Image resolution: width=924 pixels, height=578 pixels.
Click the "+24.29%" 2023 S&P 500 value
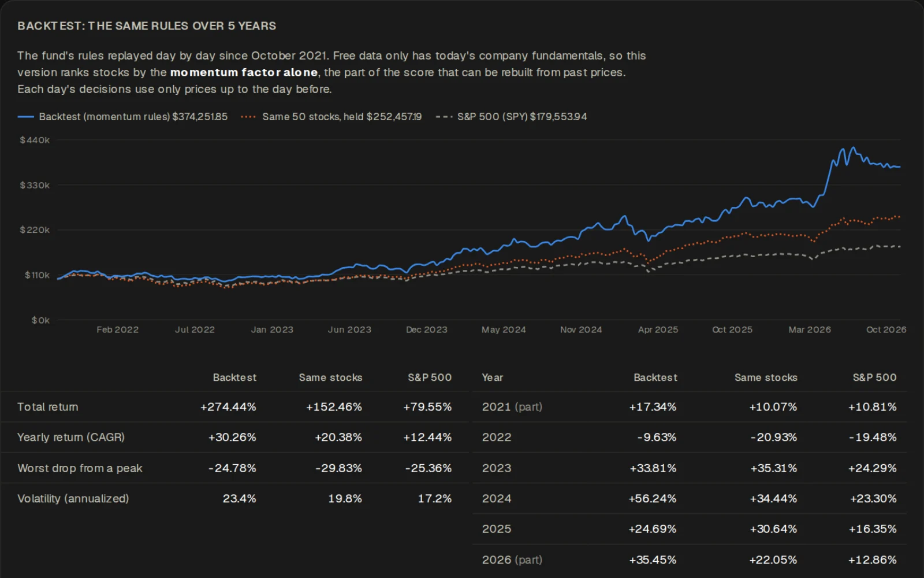click(873, 468)
